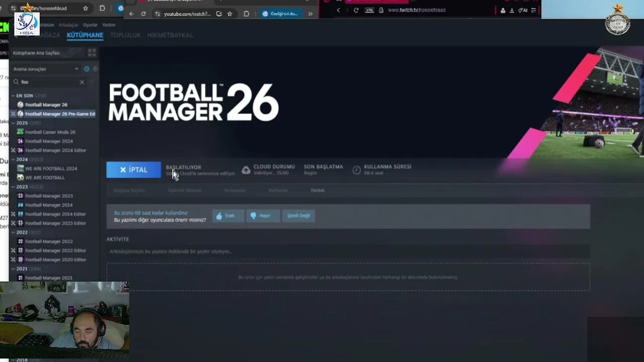644x362 pixels.
Task: Click the WE ARE FOOTBALL ball icon
Action: [20, 177]
